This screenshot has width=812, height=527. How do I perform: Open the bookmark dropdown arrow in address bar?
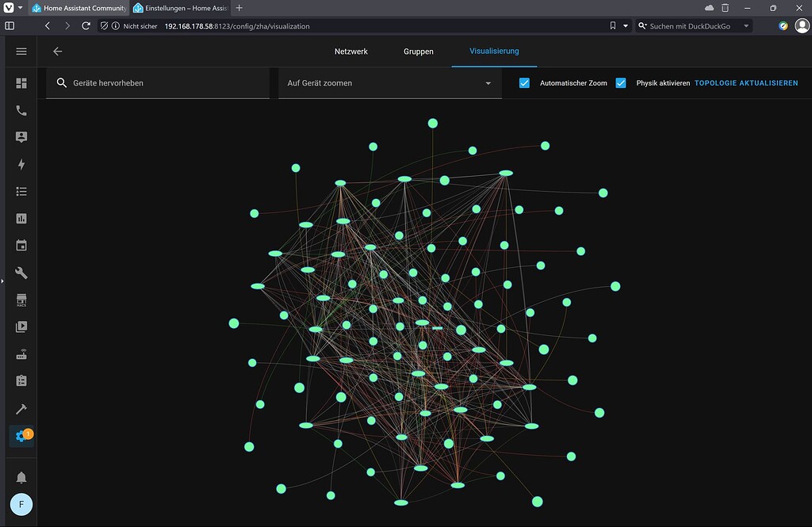[626, 26]
